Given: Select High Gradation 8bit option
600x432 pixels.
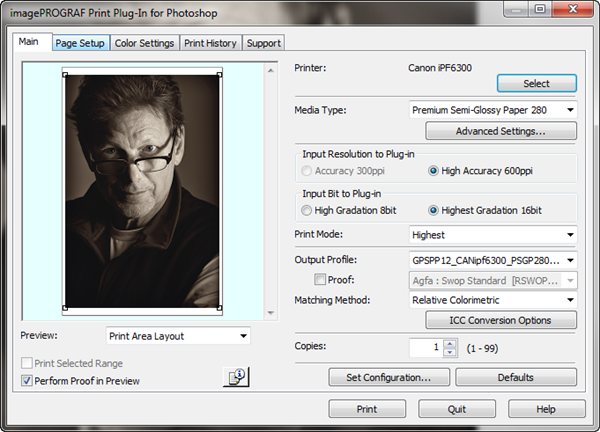Looking at the screenshot, I should 307,210.
